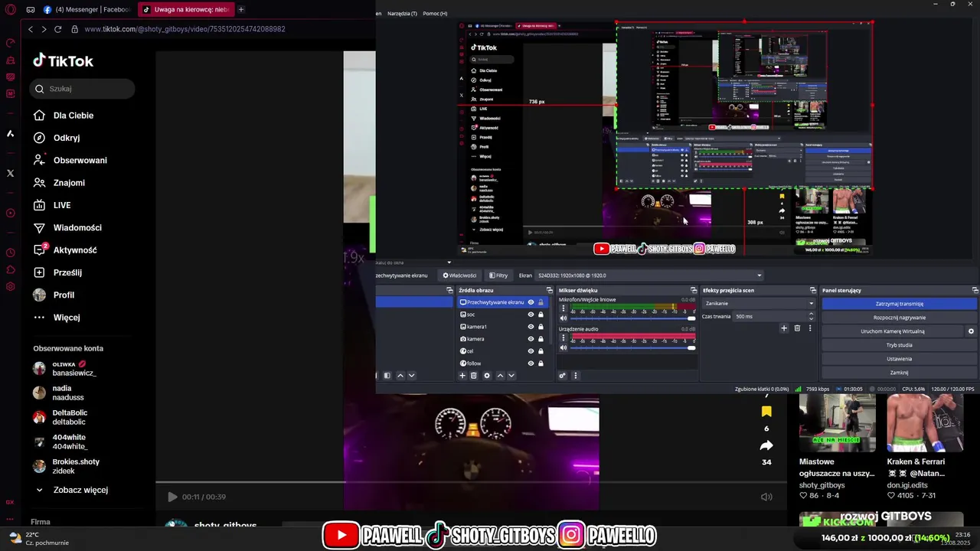
Task: Open Właściwości for the selected source
Action: [x=459, y=275]
